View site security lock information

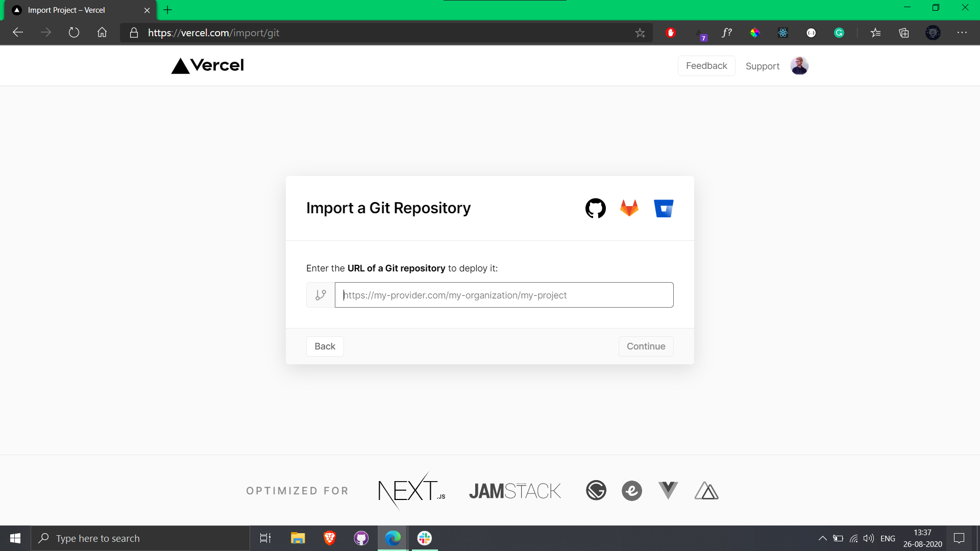point(134,33)
